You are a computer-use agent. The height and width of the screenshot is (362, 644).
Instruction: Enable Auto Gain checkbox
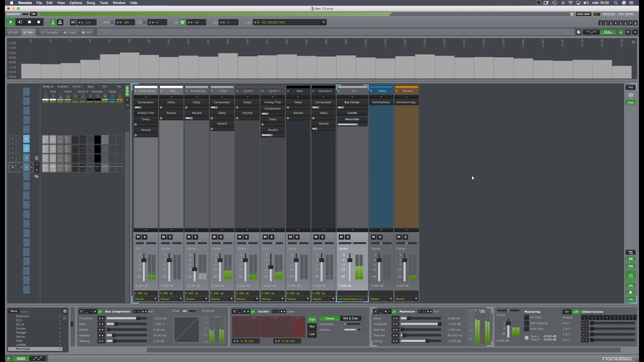click(526, 329)
